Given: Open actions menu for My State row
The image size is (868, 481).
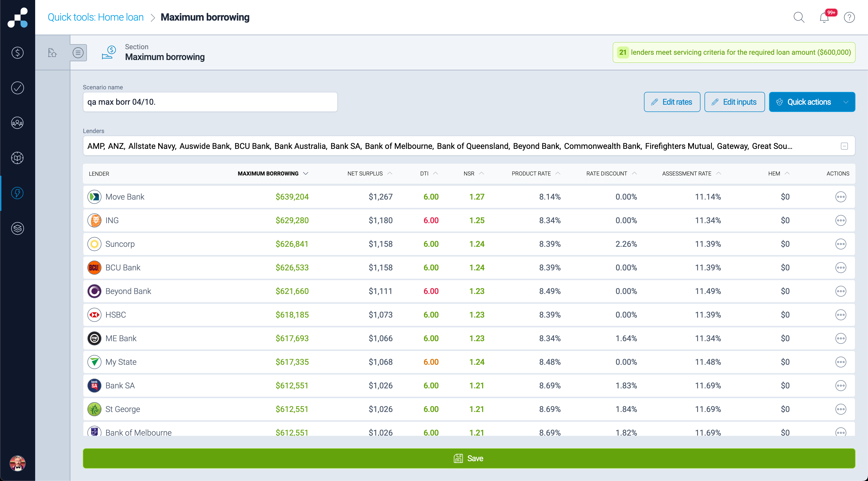Looking at the screenshot, I should coord(841,362).
